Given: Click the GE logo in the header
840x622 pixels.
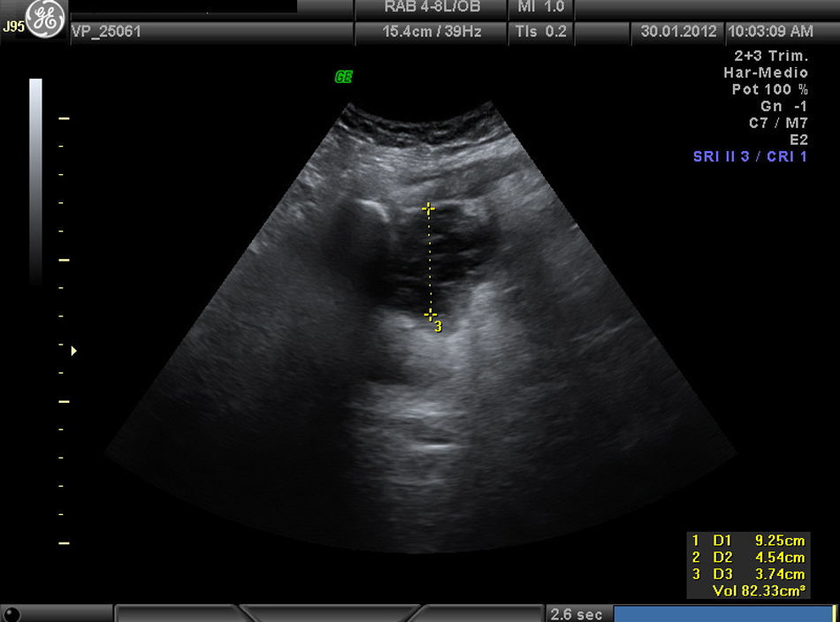Looking at the screenshot, I should point(45,19).
